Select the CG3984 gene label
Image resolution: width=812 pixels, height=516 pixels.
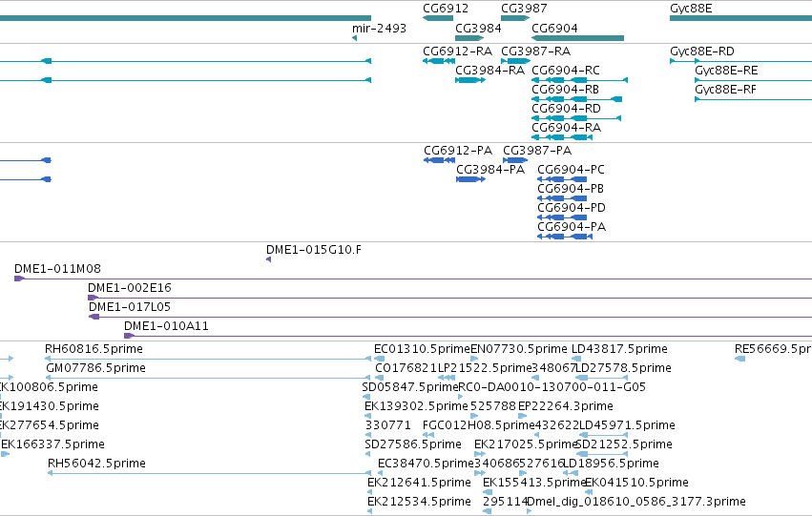[478, 29]
